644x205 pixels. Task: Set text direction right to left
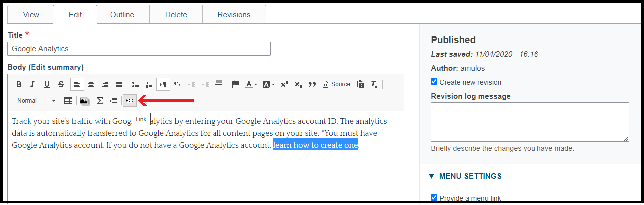177,84
